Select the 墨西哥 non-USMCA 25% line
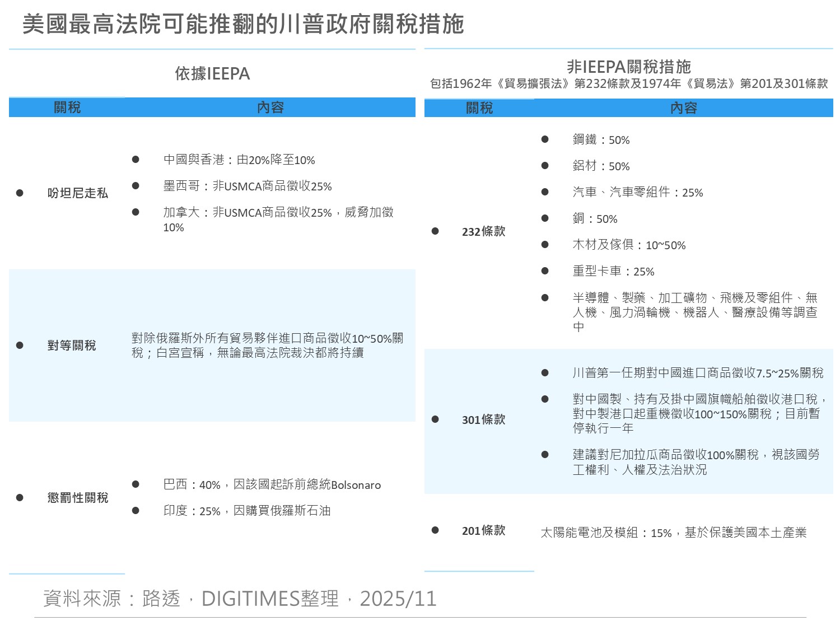840x630 pixels. point(247,186)
